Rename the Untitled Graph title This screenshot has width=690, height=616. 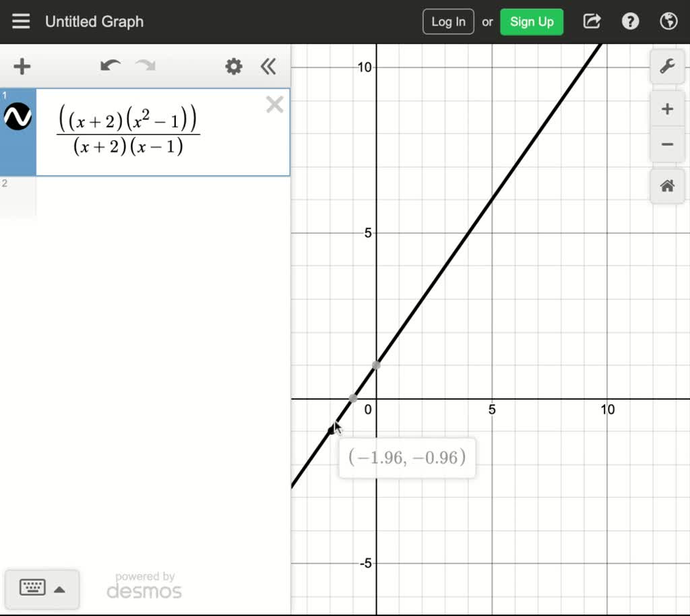click(x=94, y=21)
